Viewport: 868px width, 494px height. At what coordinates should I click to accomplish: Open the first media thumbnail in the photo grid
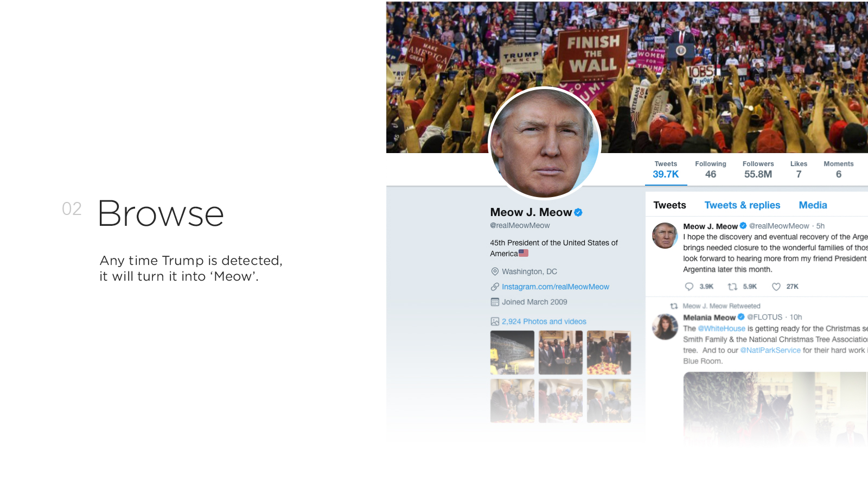(x=512, y=352)
